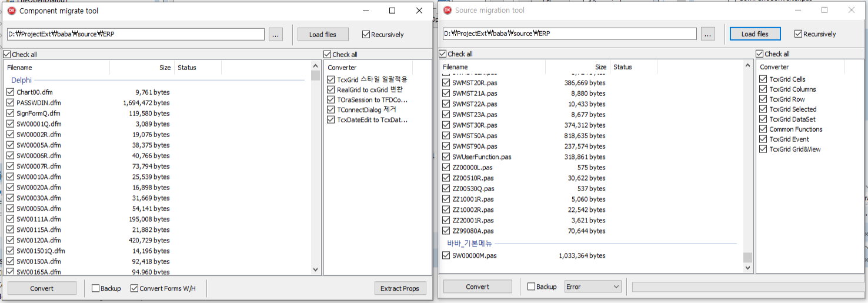The width and height of the screenshot is (868, 303).
Task: Open folder browse button in Source migration tool
Action: pos(708,34)
